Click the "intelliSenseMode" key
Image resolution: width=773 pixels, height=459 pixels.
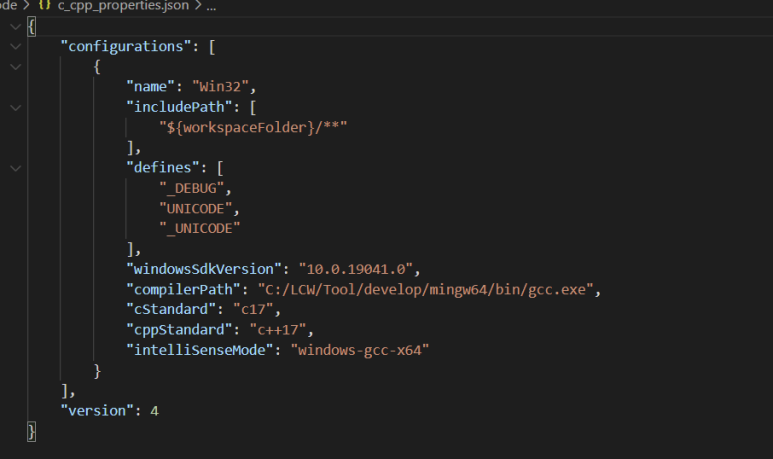tap(200, 351)
